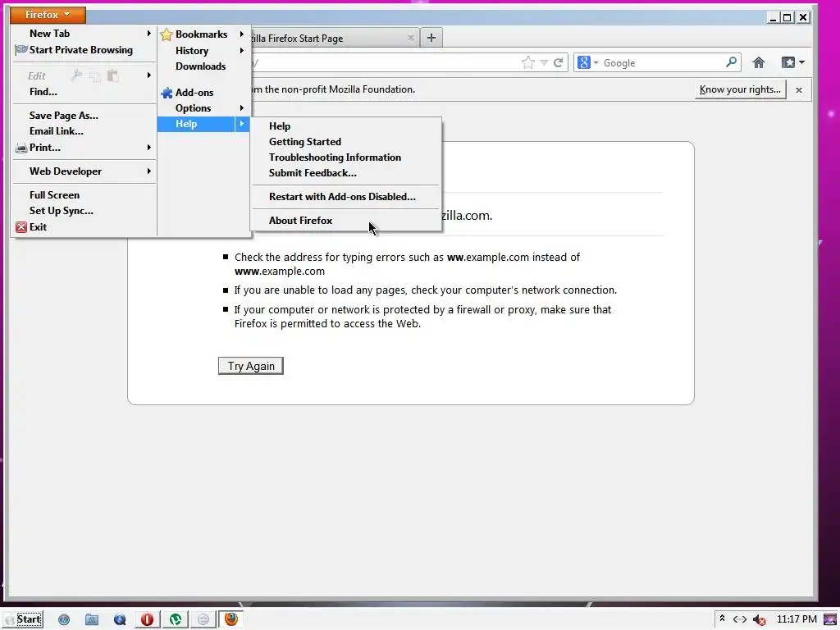Click the search magnifier icon

pos(731,62)
